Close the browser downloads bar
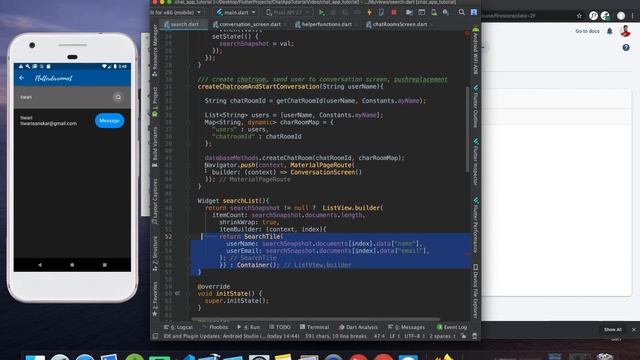This screenshot has height=360, width=640. tap(633, 330)
